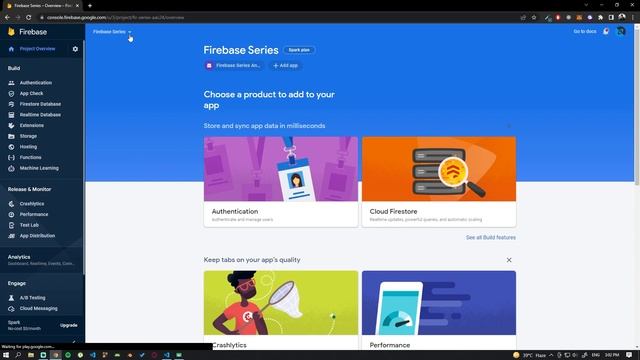The image size is (640, 360).
Task: Click the A/B Testing flask icon
Action: tap(11, 298)
